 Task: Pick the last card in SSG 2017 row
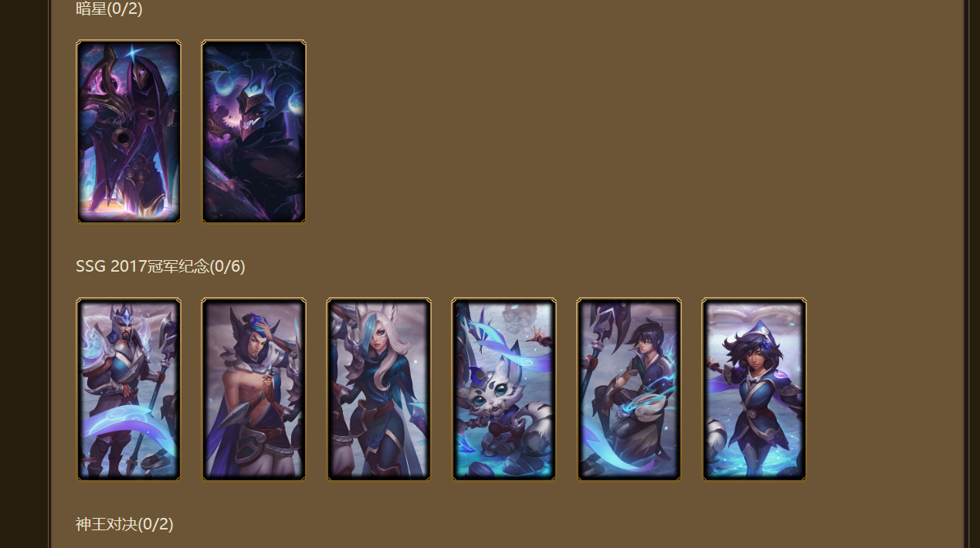point(754,389)
